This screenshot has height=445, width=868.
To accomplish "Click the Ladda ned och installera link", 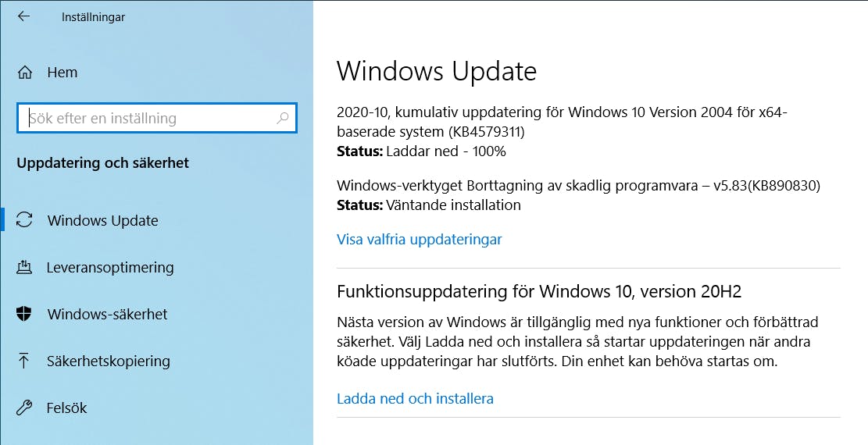I will (415, 398).
